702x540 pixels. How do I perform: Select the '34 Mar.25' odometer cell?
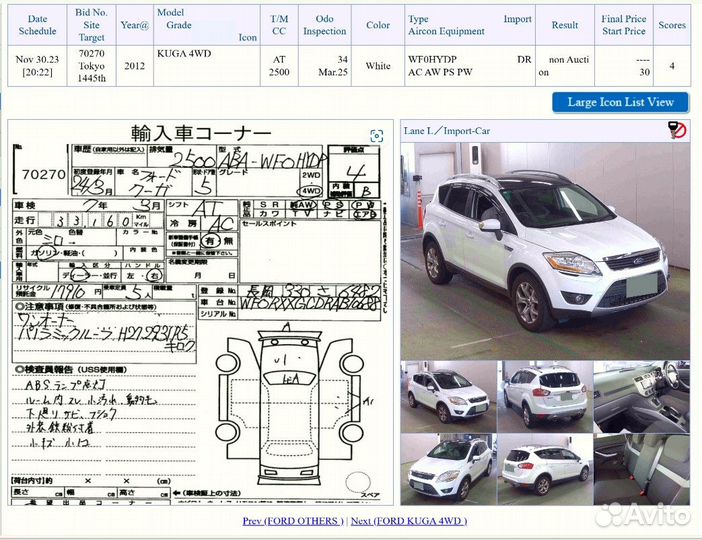[325, 66]
